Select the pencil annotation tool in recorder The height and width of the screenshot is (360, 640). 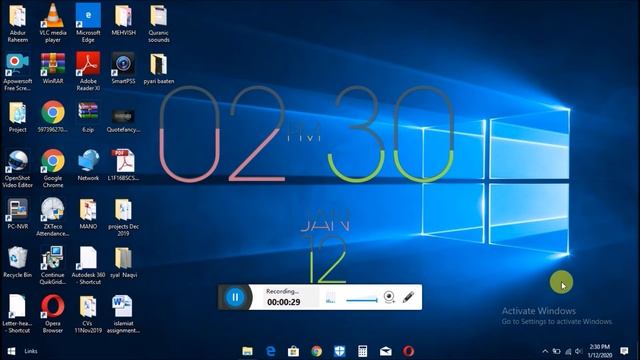408,297
